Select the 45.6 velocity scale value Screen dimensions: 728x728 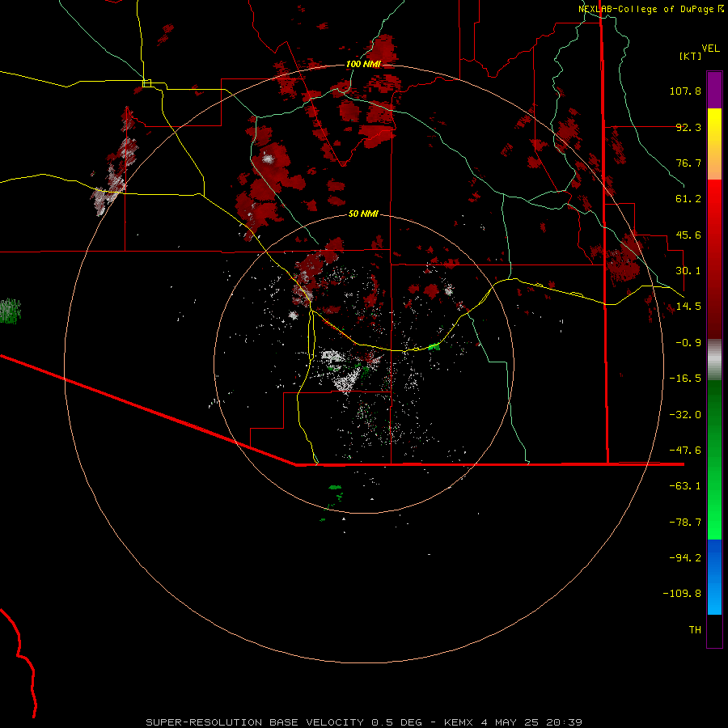point(688,235)
